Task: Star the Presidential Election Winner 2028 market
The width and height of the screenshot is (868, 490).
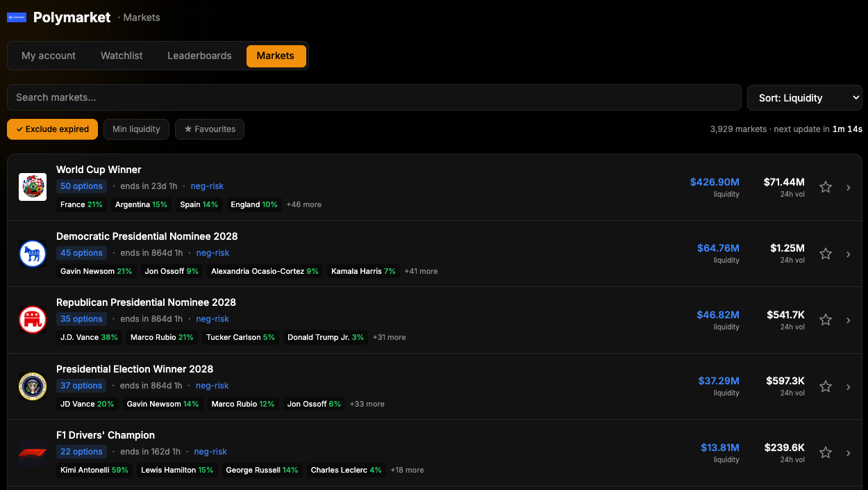Action: coord(826,386)
